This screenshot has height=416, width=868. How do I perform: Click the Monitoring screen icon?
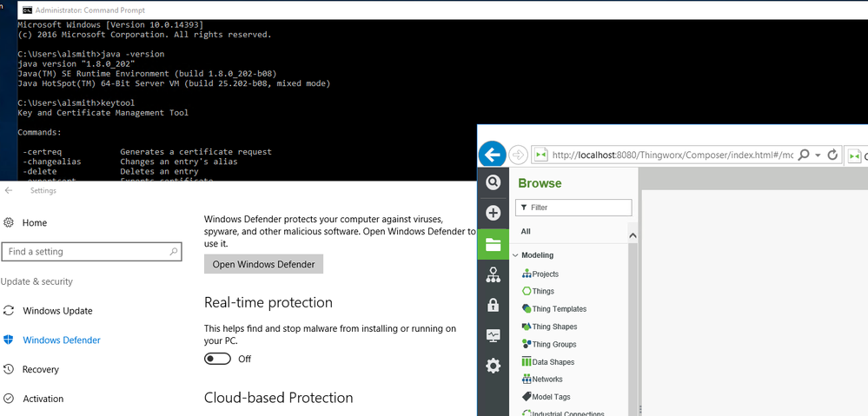(493, 335)
